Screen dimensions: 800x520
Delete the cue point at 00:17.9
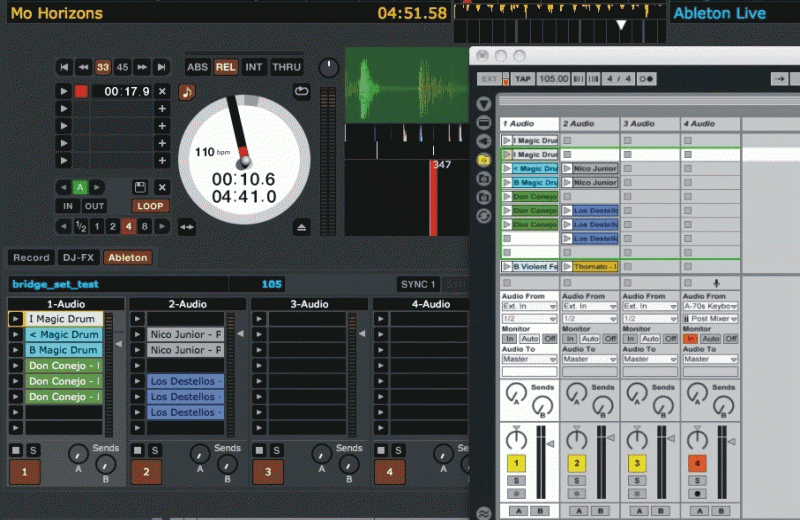tap(162, 92)
